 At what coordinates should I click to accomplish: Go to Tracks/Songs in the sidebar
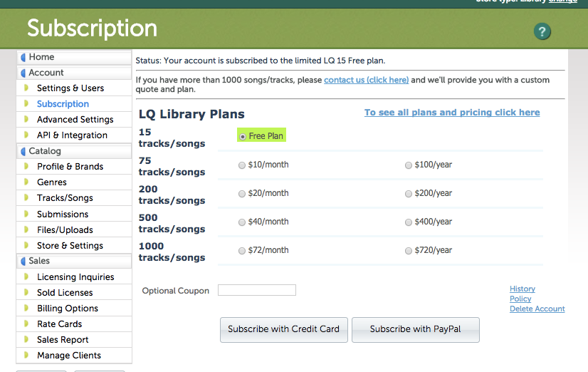[x=65, y=198]
